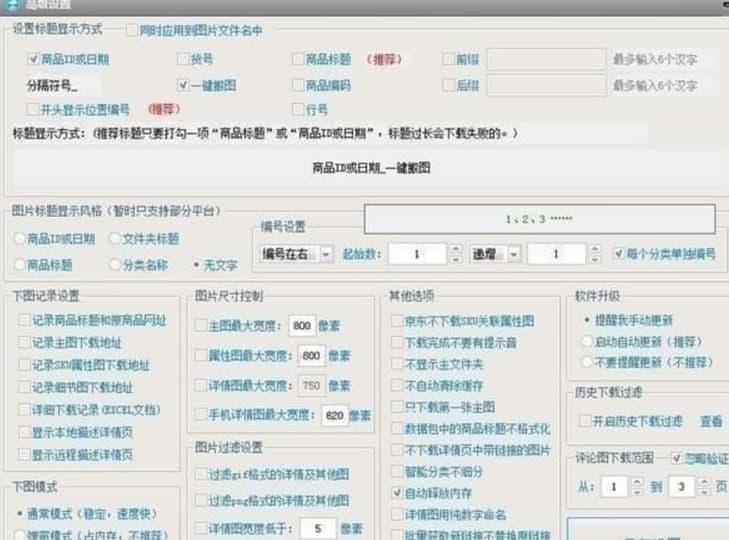Click the 起始数 spinner arrows
Viewport: 729px width, 540px height.
coord(455,255)
